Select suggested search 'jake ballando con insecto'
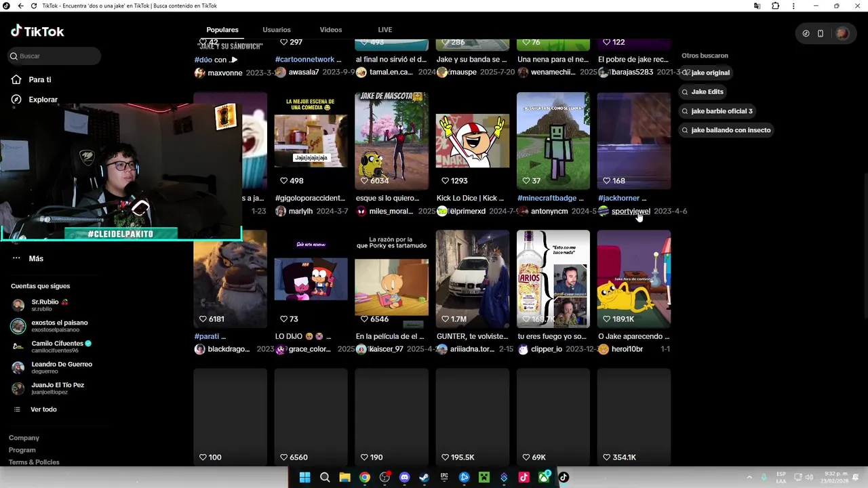 (x=726, y=130)
